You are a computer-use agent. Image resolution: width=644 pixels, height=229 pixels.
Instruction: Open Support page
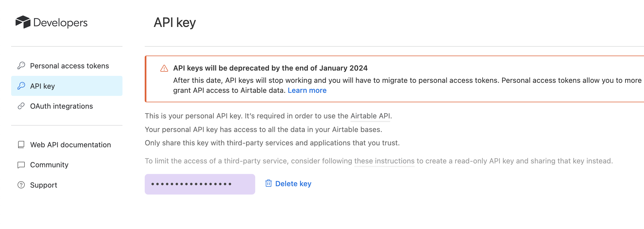[x=67, y=185]
